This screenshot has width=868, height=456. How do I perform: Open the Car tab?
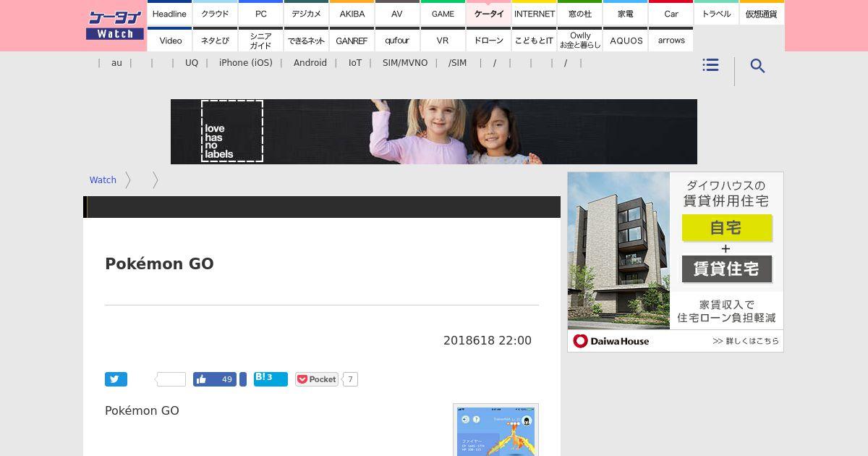tap(671, 13)
